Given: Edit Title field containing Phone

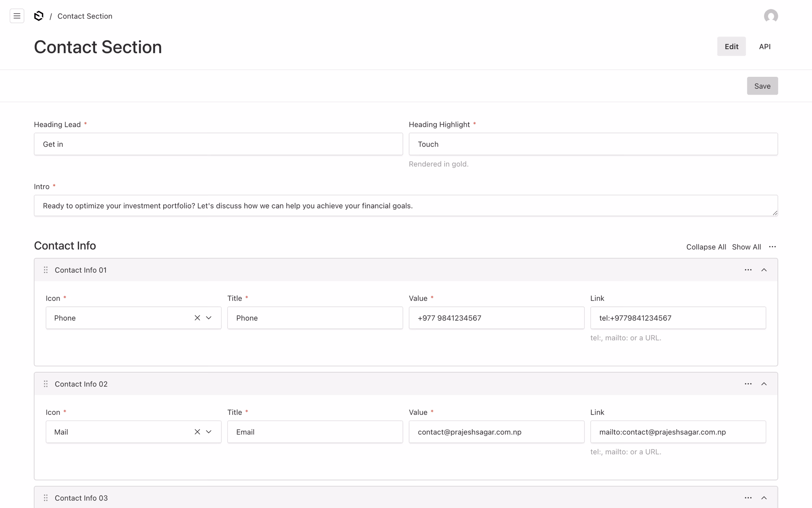Looking at the screenshot, I should click(315, 318).
